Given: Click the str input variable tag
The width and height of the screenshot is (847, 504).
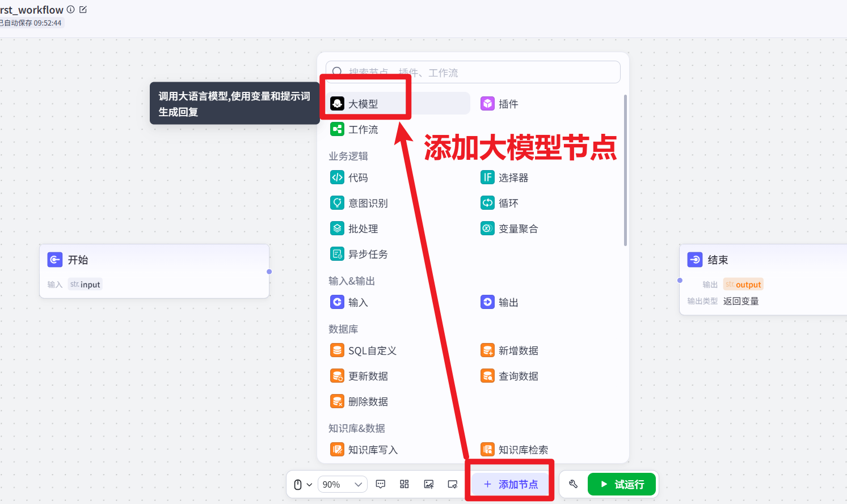Looking at the screenshot, I should (85, 285).
